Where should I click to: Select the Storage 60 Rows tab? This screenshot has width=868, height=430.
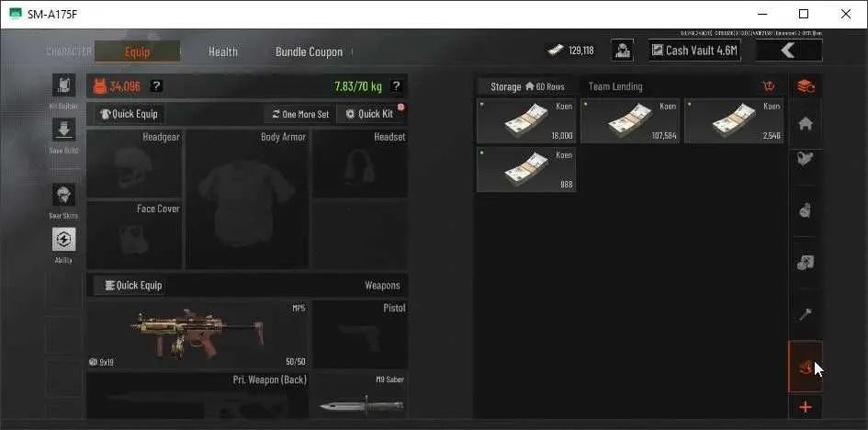point(527,87)
